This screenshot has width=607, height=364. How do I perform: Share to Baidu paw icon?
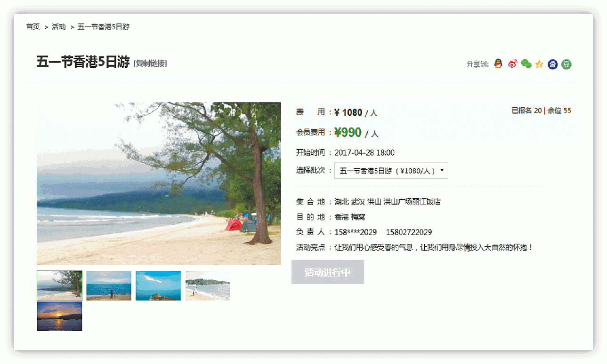(x=553, y=64)
